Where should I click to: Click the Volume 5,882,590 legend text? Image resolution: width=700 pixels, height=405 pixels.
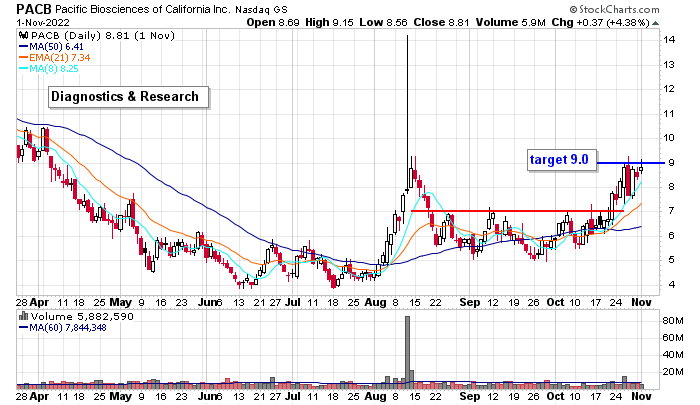[x=82, y=317]
